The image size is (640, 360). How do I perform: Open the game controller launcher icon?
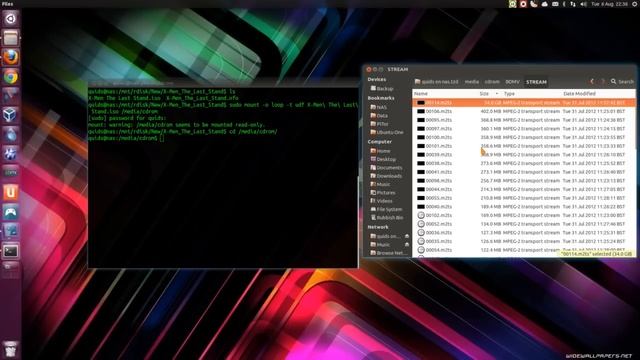tap(11, 212)
